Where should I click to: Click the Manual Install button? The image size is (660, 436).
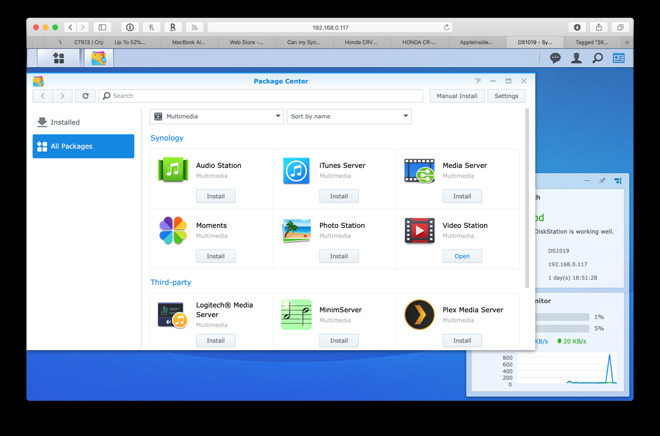[x=457, y=96]
